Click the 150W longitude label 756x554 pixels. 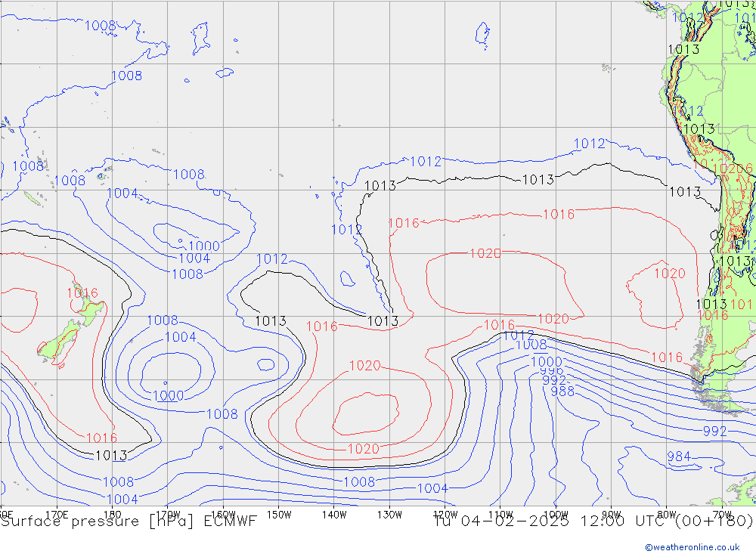(279, 514)
